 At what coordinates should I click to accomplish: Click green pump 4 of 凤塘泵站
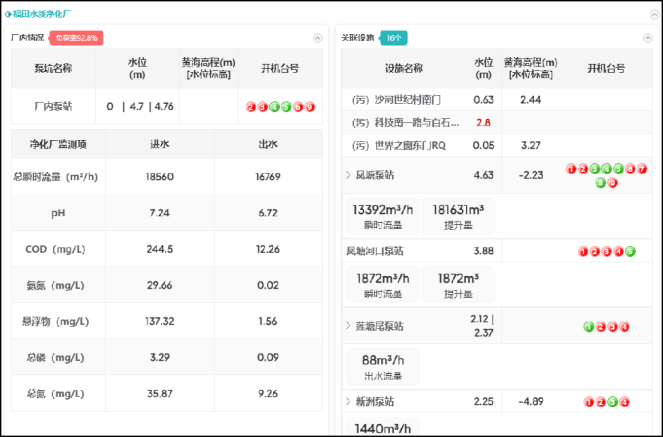pos(607,169)
